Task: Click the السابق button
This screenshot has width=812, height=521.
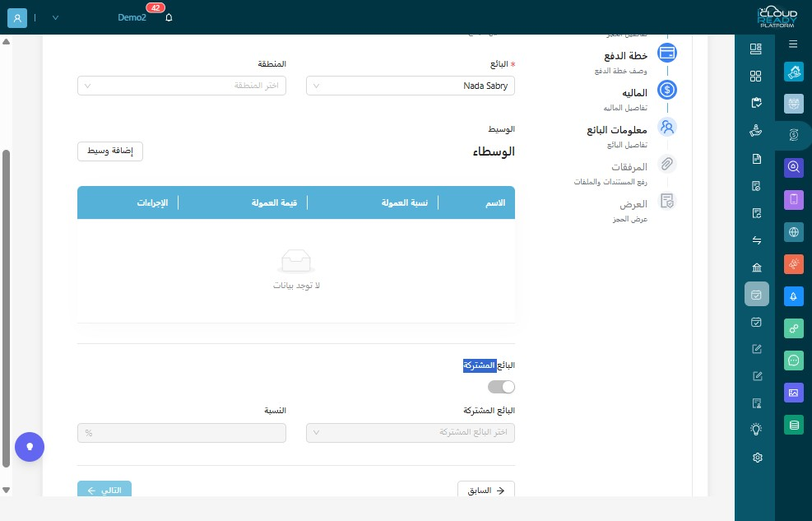Action: [x=485, y=490]
